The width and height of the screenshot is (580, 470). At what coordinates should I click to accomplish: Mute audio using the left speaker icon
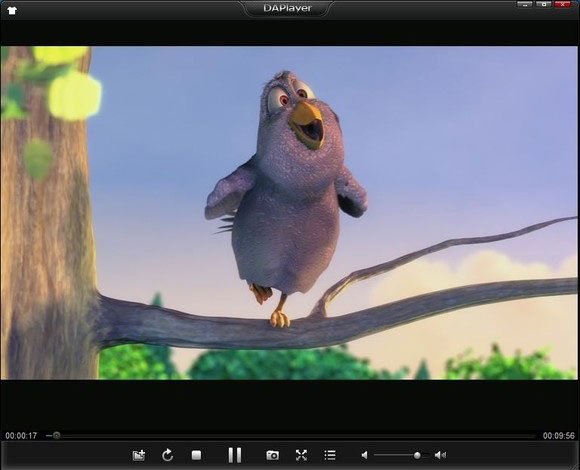tap(365, 455)
